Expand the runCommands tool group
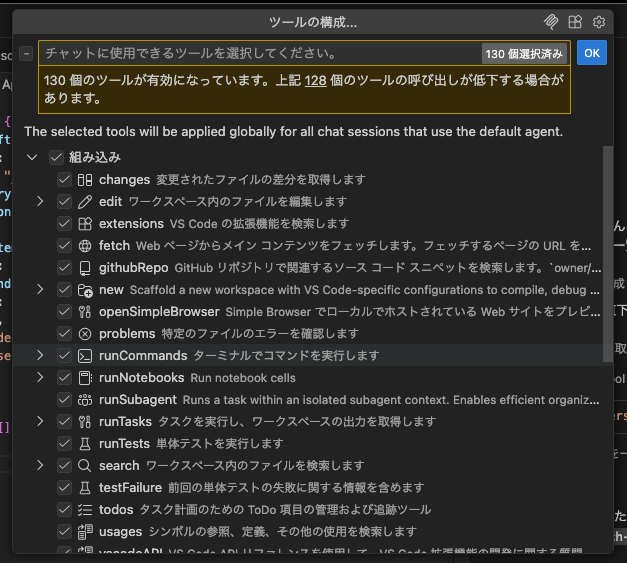 (40, 355)
